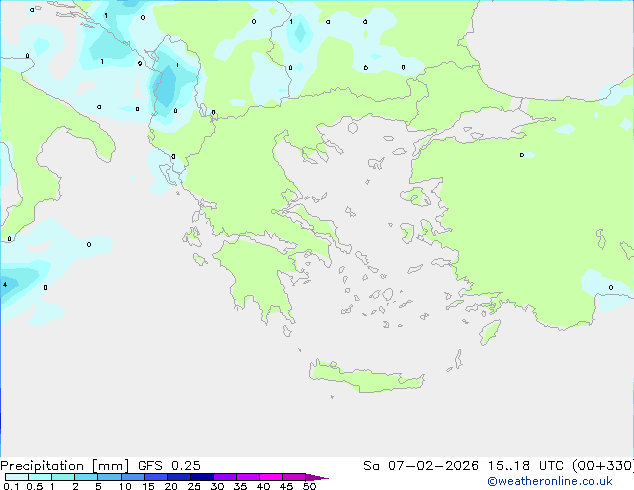Click the '40' legend scale label
Viewport: 634px width, 490px height.
click(x=263, y=486)
